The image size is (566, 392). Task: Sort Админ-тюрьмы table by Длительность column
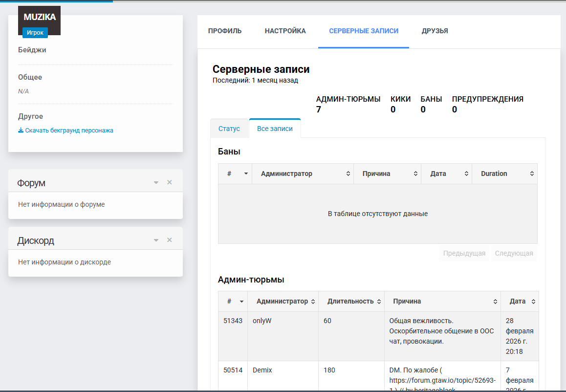[x=351, y=302]
